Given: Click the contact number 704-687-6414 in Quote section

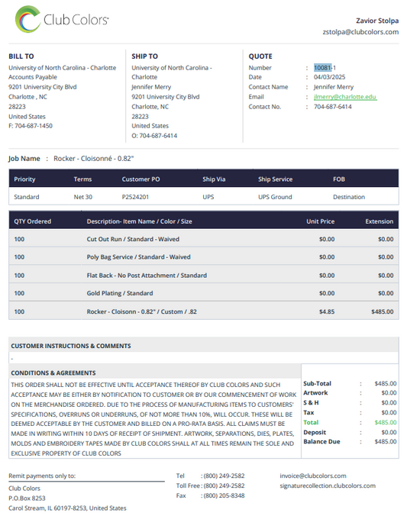Looking at the screenshot, I should (x=333, y=107).
